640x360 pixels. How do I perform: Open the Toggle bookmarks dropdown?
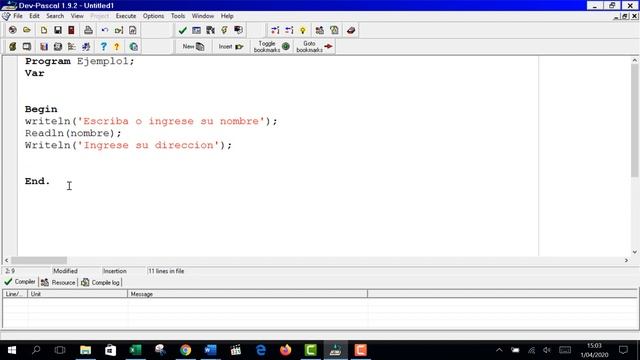coord(271,47)
